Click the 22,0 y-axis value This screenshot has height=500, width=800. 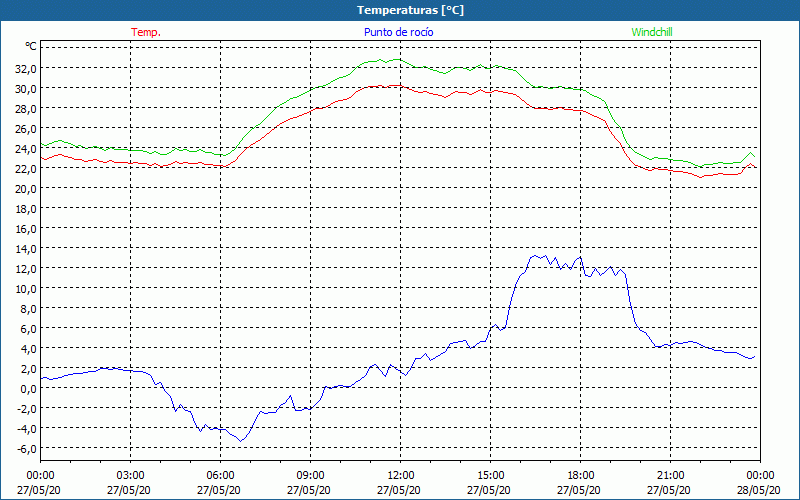(27, 168)
